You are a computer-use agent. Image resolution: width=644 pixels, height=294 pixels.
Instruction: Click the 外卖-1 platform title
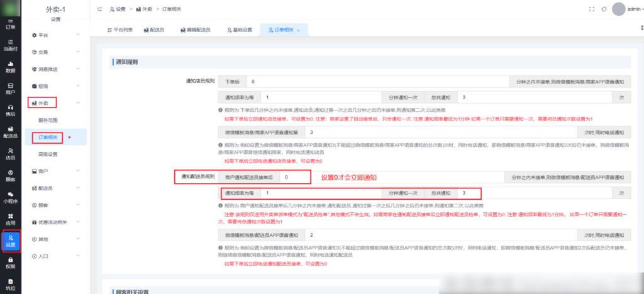pyautogui.click(x=55, y=10)
